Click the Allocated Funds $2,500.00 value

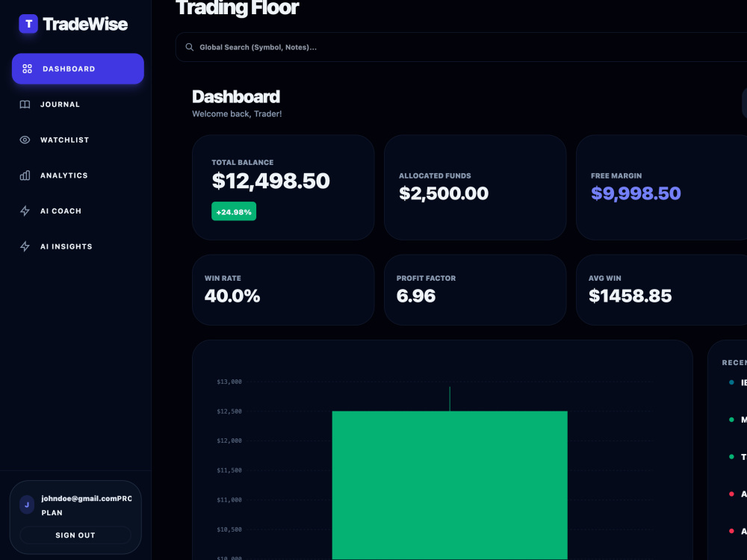pos(444,193)
